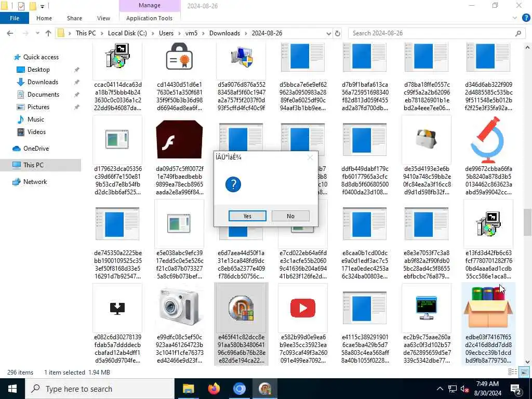Click the Properties quick access icon
Viewport: 532px width, 399px height.
pyautogui.click(x=21, y=6)
